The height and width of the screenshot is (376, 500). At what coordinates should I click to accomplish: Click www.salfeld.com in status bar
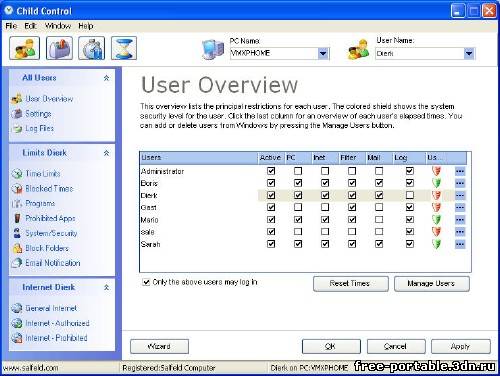30,368
